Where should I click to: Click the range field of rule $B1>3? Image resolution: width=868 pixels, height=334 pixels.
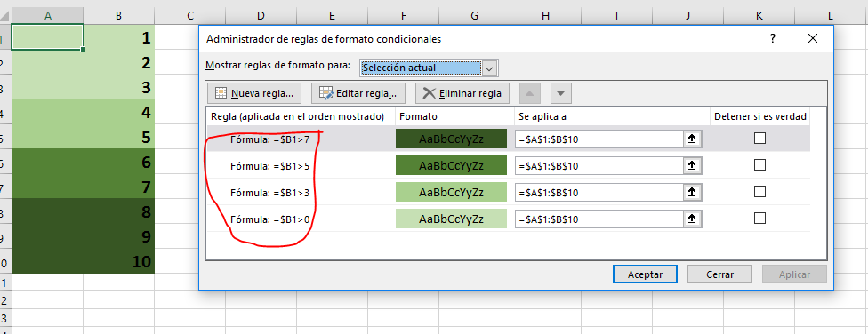pos(599,192)
